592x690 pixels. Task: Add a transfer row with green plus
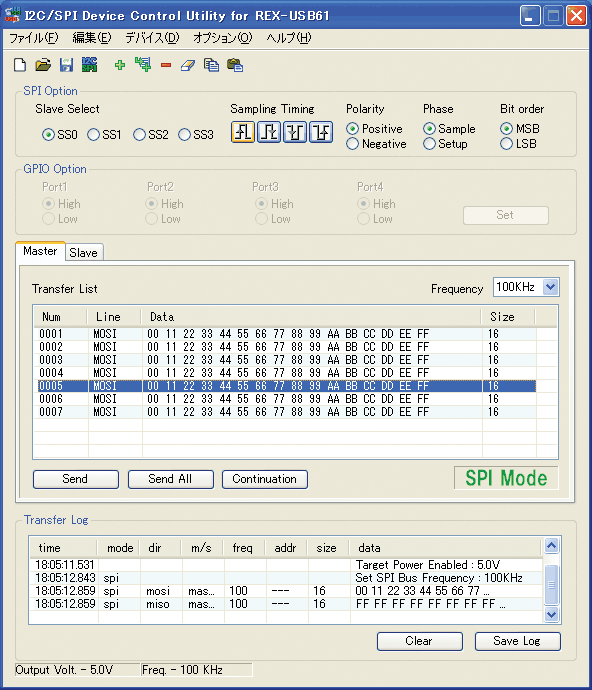(x=120, y=65)
